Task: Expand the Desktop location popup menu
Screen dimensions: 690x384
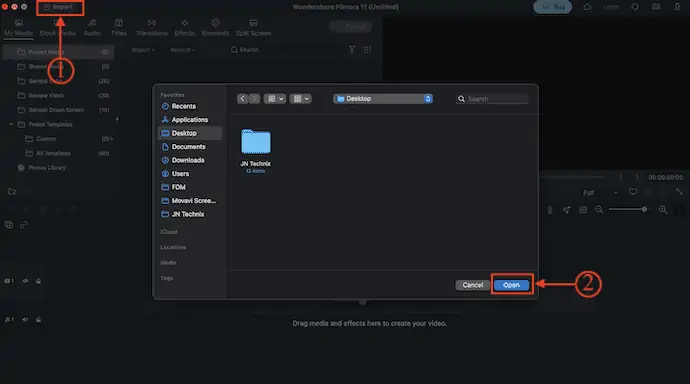Action: [383, 99]
